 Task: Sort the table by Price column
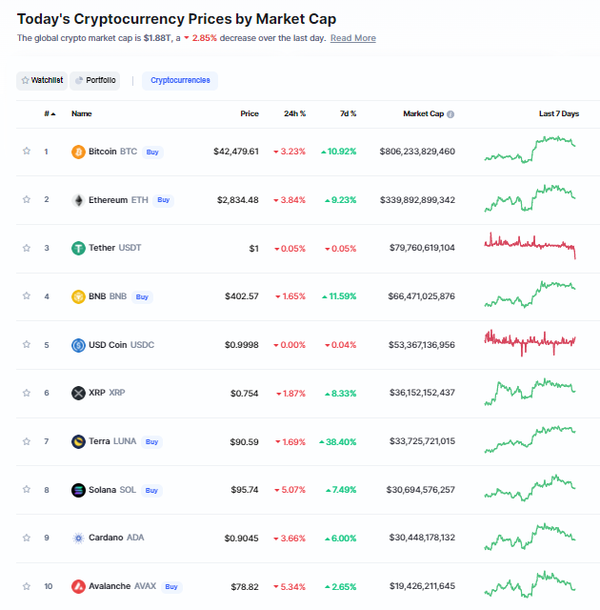point(249,114)
